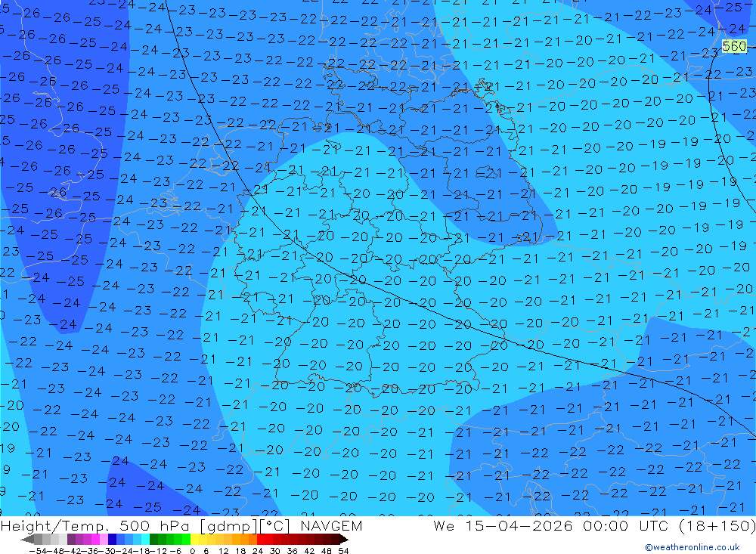Pick the dark green legend swatch at -12
The image size is (756, 554).
153,540
